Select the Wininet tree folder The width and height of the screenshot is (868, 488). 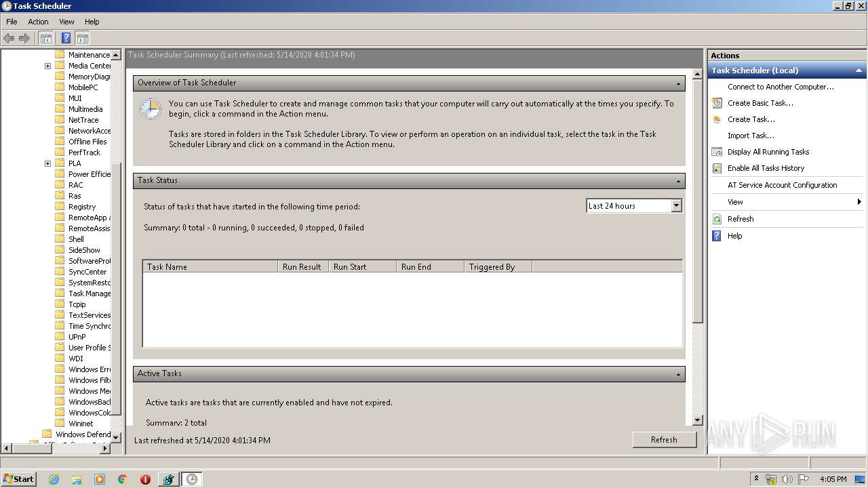pos(81,424)
